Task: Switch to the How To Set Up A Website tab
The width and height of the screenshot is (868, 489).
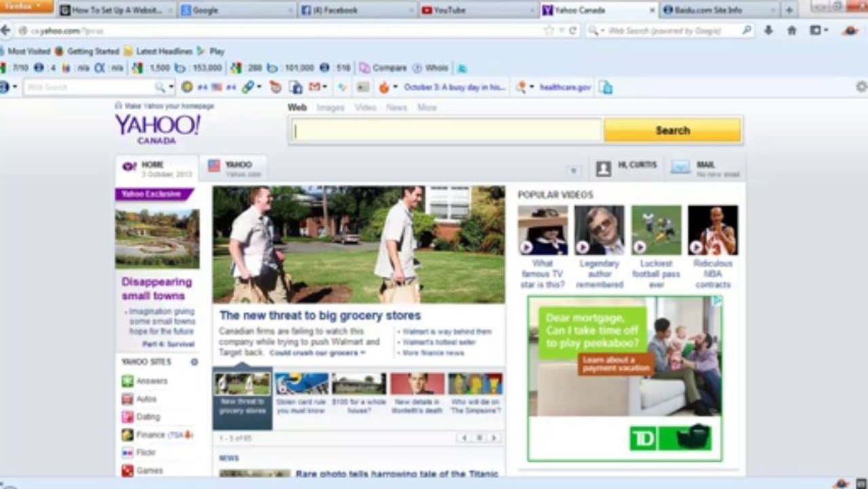Action: click(117, 10)
